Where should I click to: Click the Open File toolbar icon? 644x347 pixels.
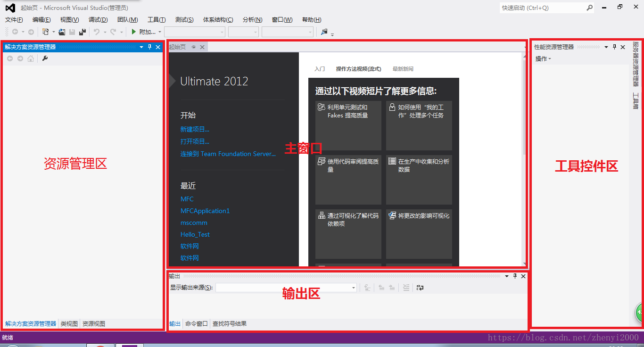62,32
